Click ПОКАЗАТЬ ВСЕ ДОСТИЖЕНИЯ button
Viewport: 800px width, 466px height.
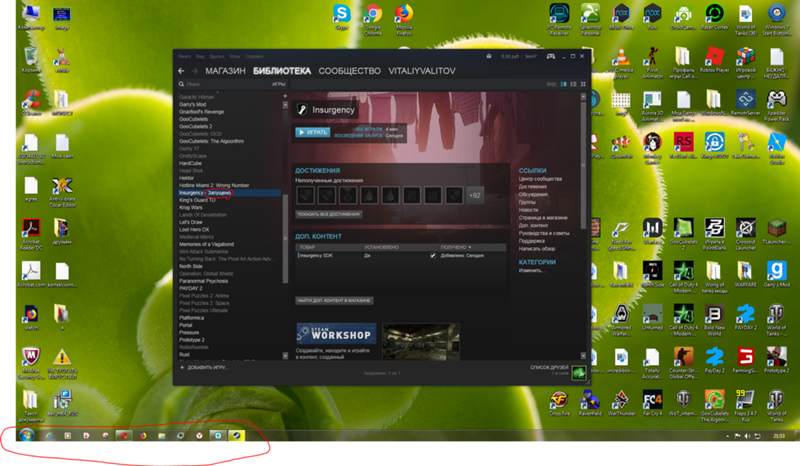tap(329, 214)
